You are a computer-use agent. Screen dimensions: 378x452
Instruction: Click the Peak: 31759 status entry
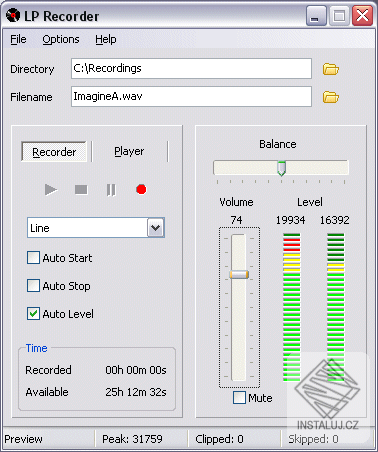[132, 439]
